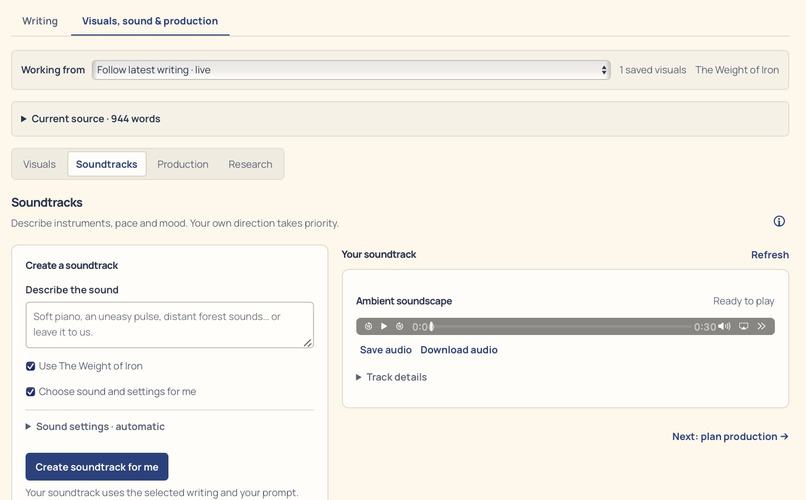
Task: Play the Ambient soundscape track
Action: (x=383, y=326)
